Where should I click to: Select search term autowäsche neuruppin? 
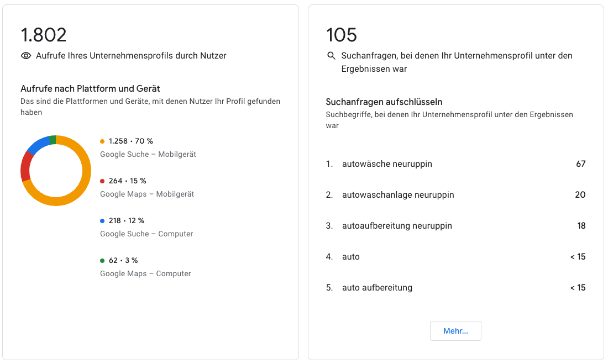point(387,164)
